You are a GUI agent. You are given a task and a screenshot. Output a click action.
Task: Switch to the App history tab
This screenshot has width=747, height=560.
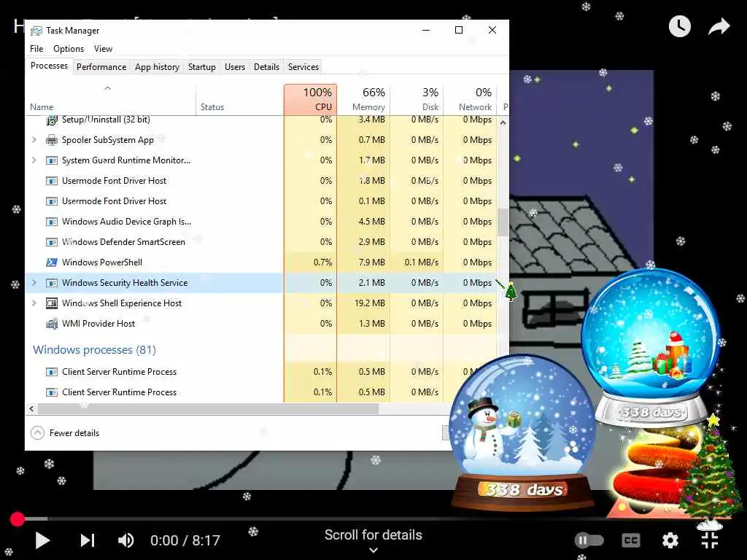pos(157,66)
